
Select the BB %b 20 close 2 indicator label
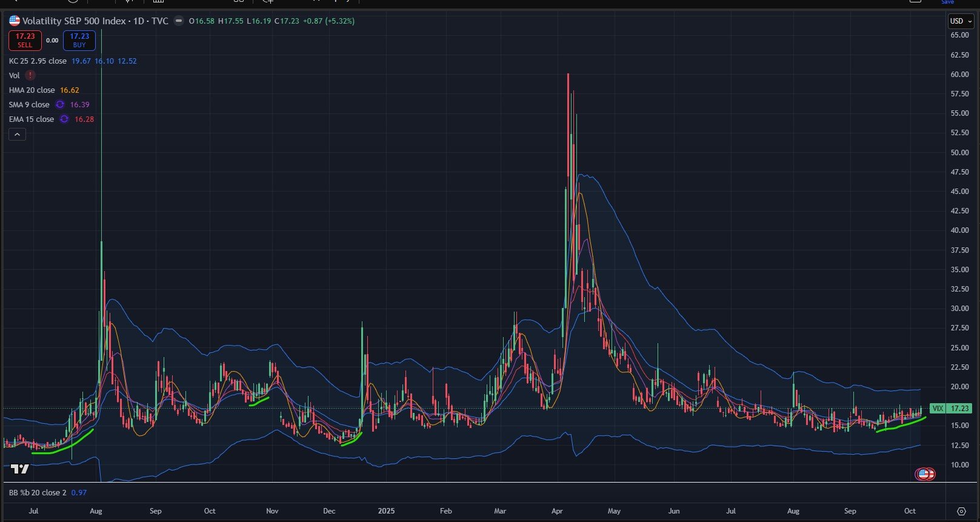click(38, 493)
